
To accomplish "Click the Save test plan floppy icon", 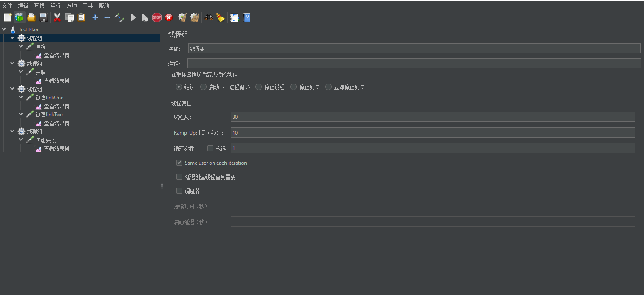I will (43, 17).
